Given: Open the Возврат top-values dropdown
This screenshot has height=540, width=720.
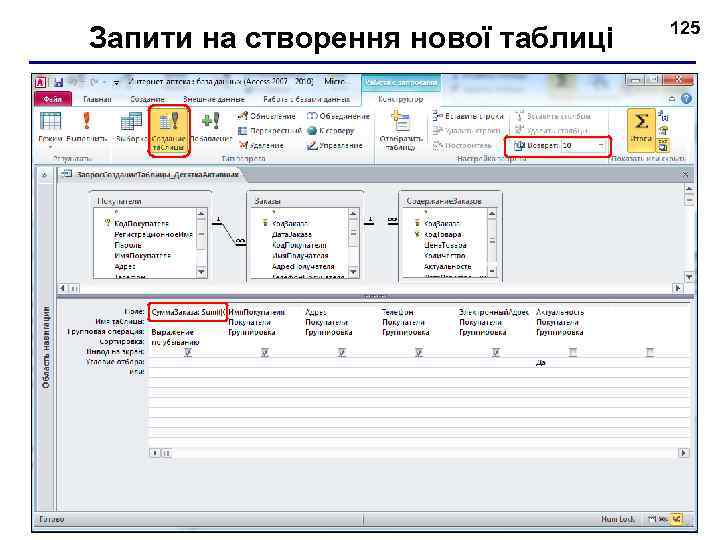Looking at the screenshot, I should 601,146.
